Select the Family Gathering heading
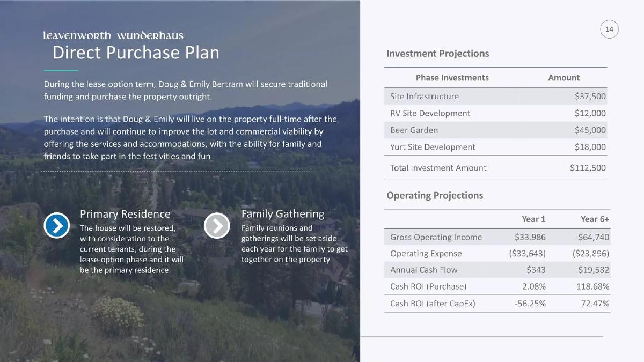Viewport: 644px width, 362px height. 283,214
